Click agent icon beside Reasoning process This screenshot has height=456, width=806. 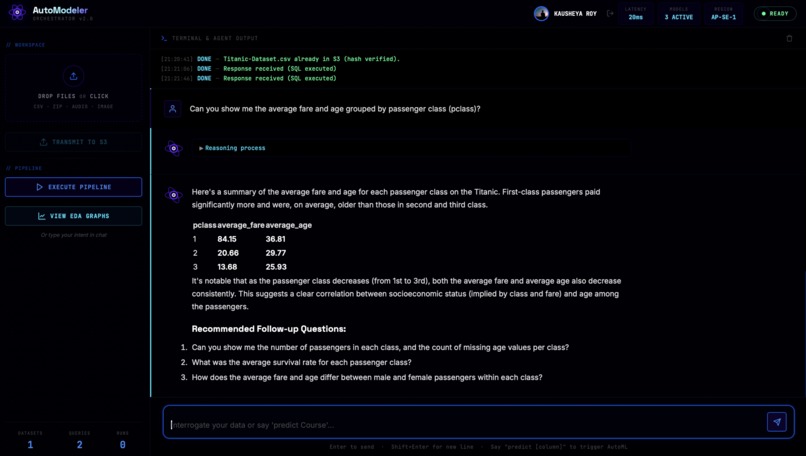coord(174,148)
